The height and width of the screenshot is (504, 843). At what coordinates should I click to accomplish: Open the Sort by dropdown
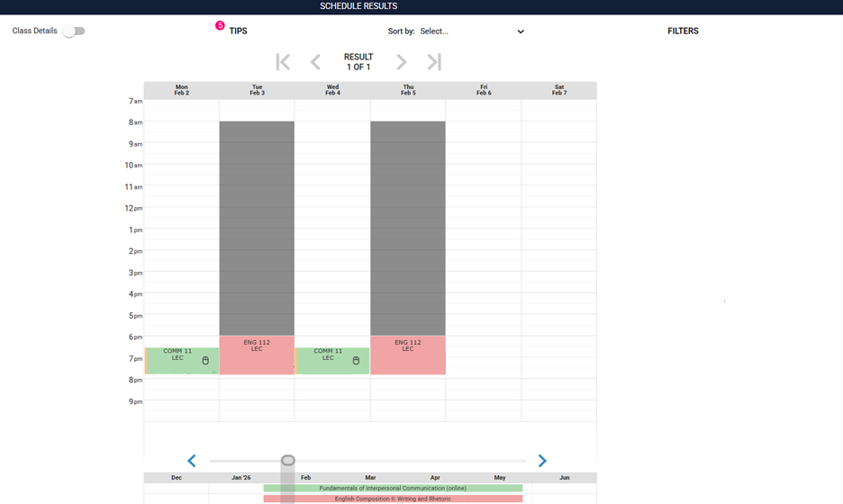tap(472, 31)
